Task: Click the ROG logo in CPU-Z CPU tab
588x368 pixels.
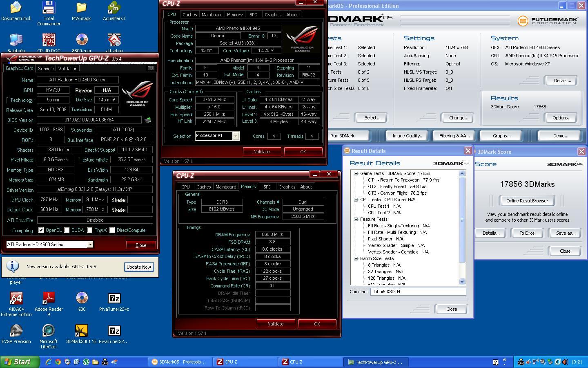Action: tap(302, 39)
